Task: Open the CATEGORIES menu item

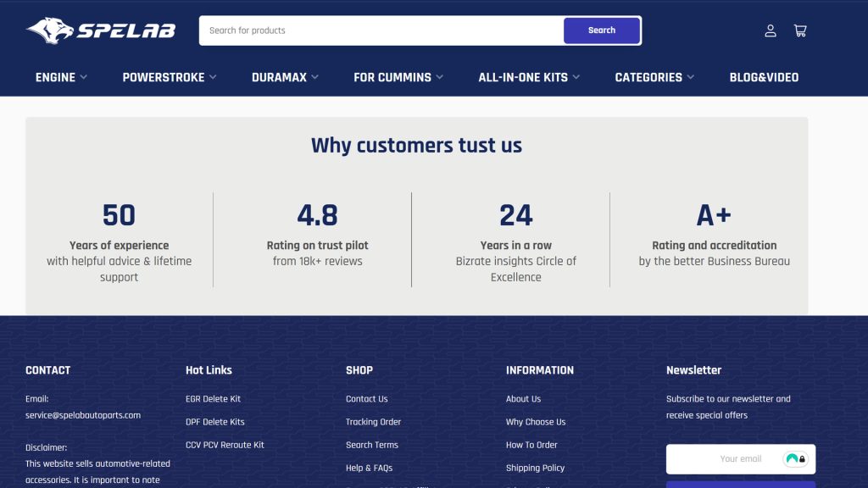Action: [x=648, y=77]
